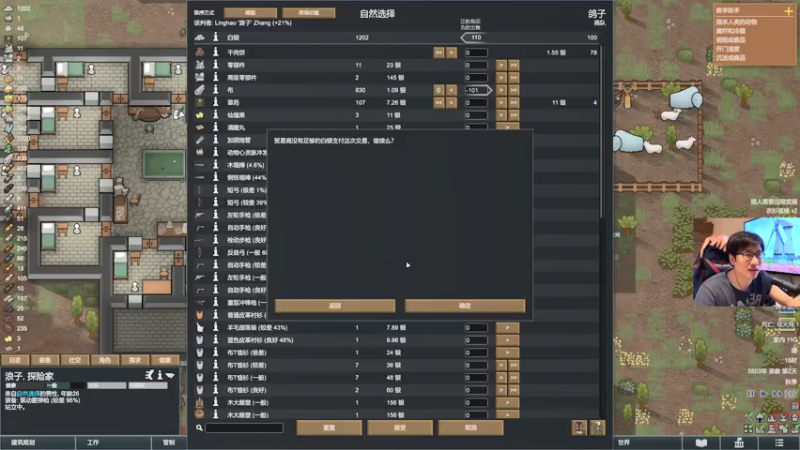Click the 仙馐果 item icon
Screen dimensions: 800x450
[x=199, y=115]
